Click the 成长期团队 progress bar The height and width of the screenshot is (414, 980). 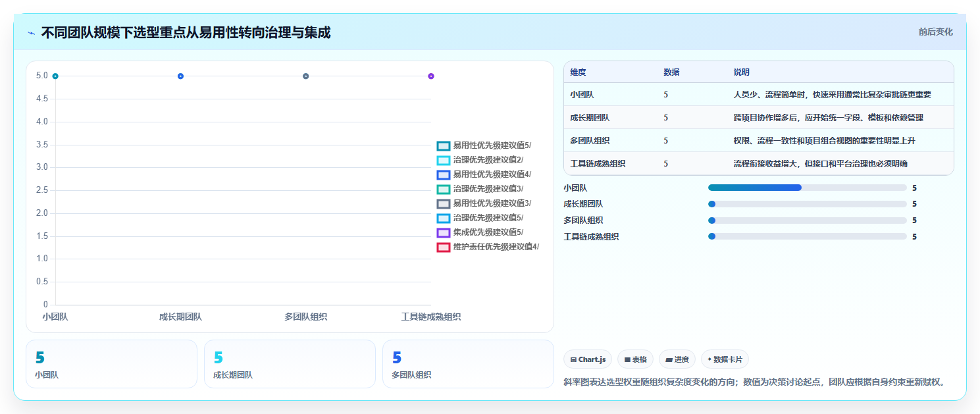tap(808, 204)
